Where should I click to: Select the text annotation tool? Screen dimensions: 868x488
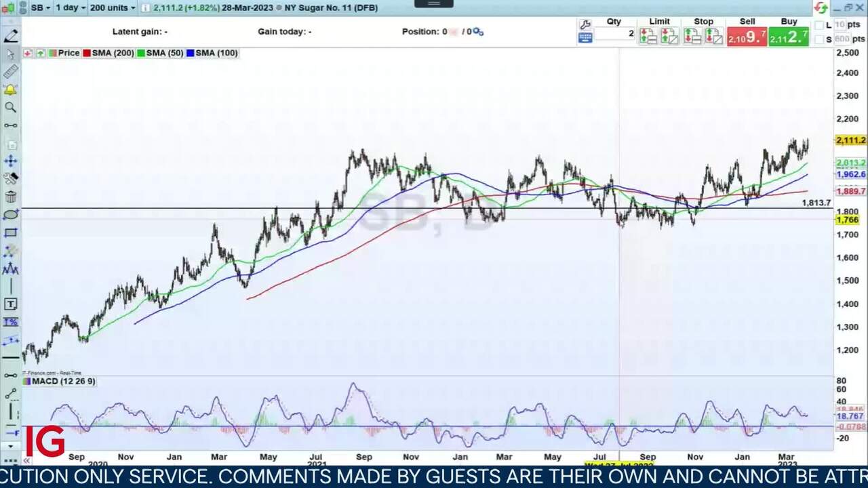tap(11, 304)
